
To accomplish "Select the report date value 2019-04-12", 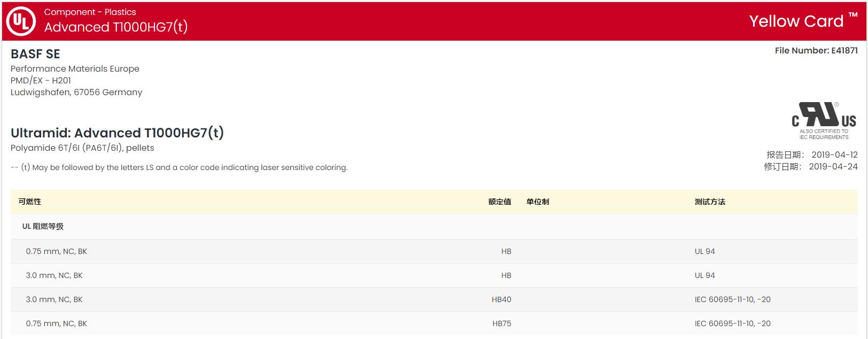I will coord(834,155).
